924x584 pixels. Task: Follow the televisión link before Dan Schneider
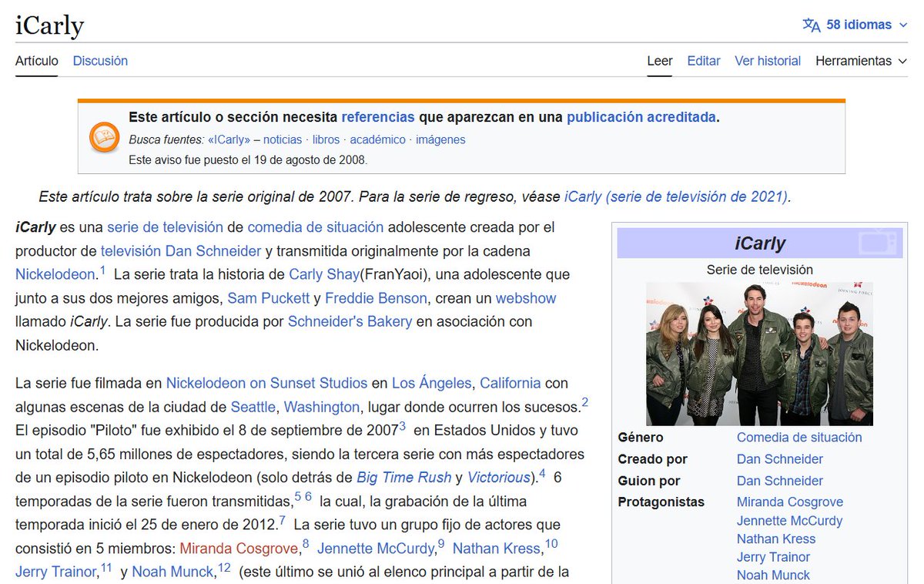(x=131, y=251)
